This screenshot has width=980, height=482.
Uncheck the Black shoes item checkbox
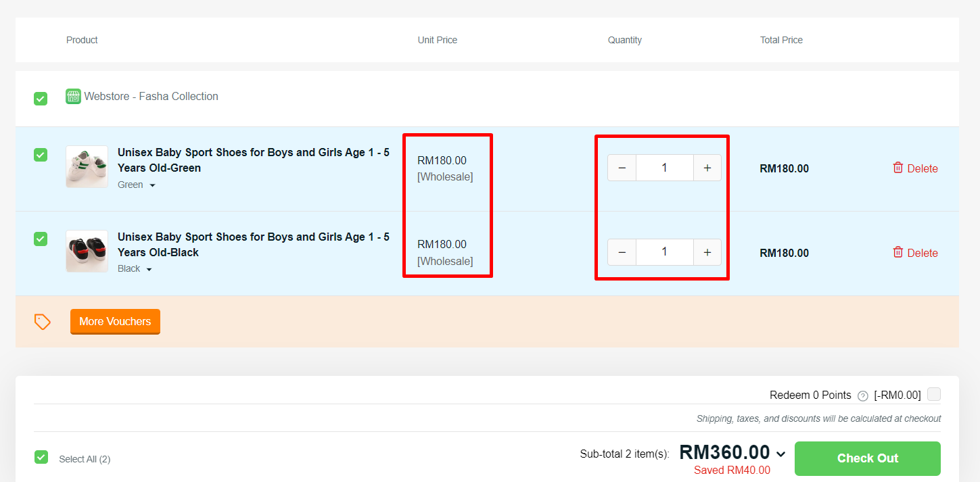(x=41, y=239)
